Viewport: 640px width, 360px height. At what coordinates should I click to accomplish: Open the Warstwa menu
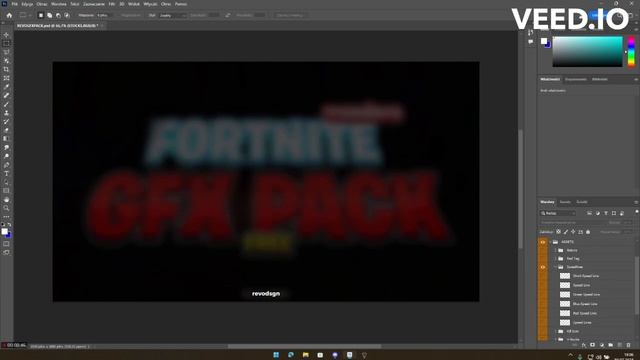click(x=59, y=4)
